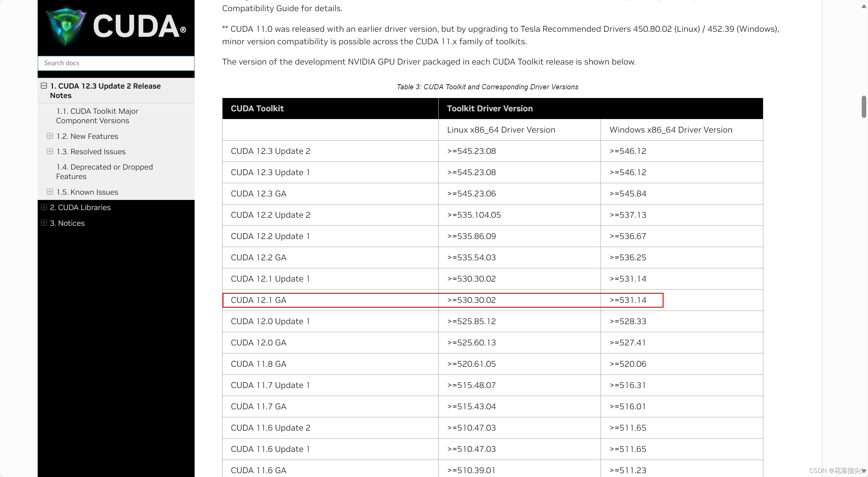868x477 pixels.
Task: Click the >=535.54.03 Linux driver value
Action: [471, 258]
